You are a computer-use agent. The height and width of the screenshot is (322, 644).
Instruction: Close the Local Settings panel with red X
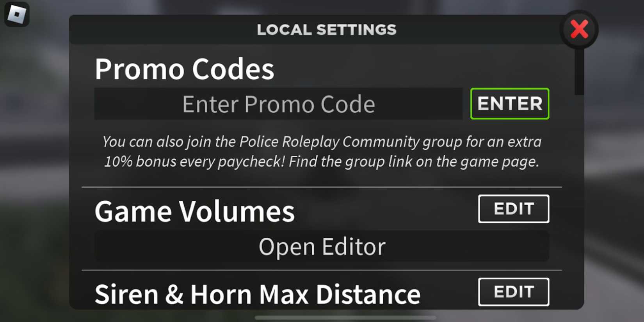point(579,29)
